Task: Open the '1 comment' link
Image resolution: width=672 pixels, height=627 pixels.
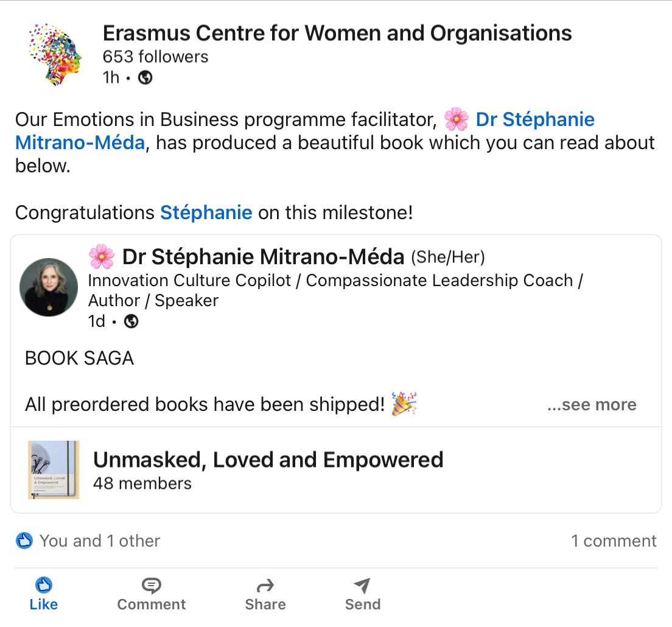Action: pyautogui.click(x=614, y=541)
